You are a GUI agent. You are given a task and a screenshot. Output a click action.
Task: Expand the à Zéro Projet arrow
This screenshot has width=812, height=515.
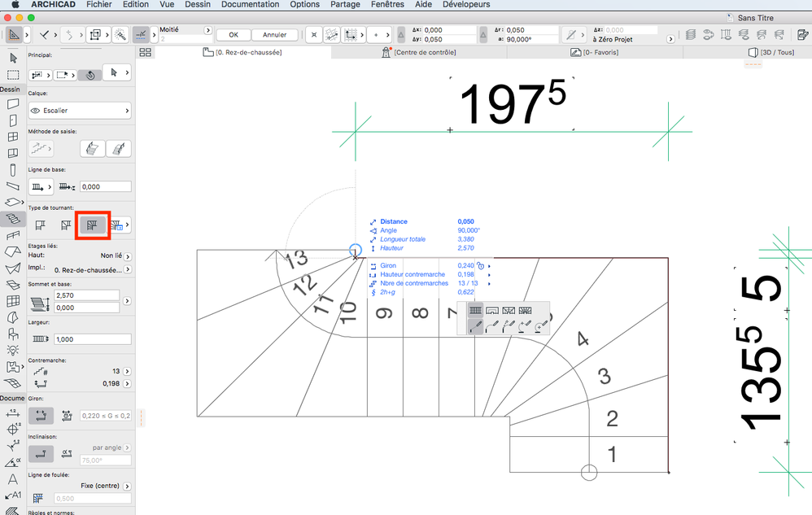[670, 39]
